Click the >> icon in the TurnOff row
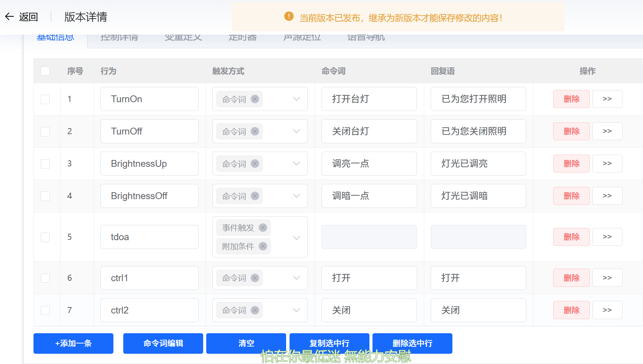The width and height of the screenshot is (643, 364). tap(607, 131)
